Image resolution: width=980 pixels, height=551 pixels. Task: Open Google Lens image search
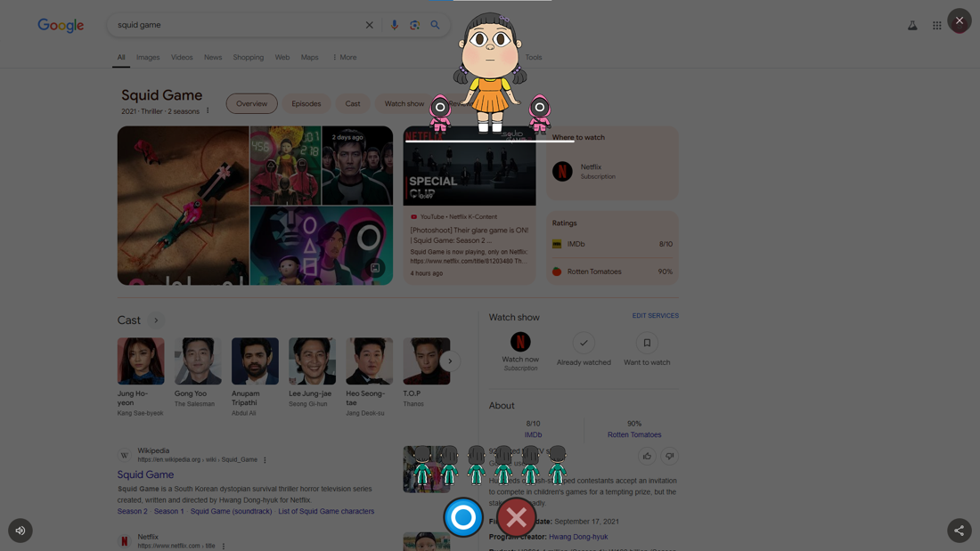pos(414,25)
